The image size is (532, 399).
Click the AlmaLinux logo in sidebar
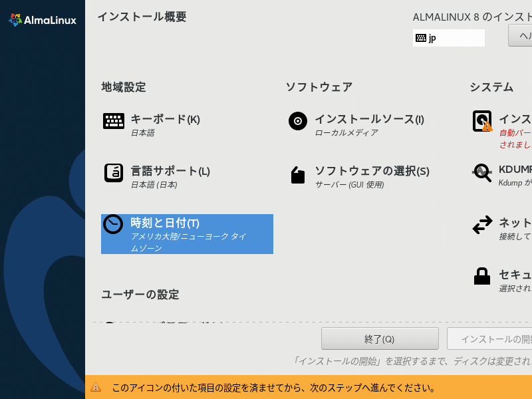tap(43, 20)
